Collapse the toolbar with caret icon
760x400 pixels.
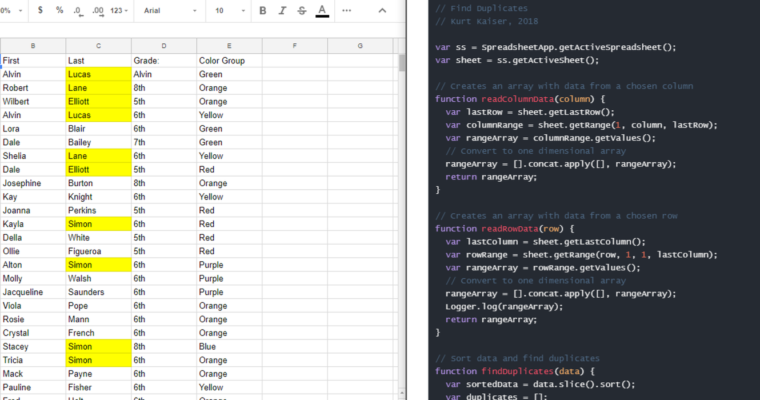(x=382, y=10)
